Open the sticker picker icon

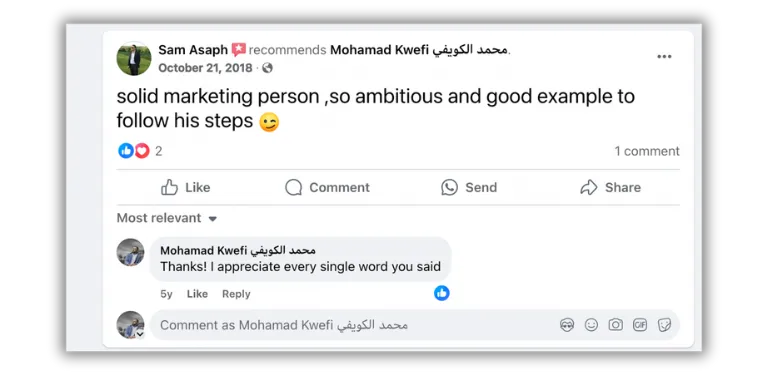pyautogui.click(x=664, y=325)
